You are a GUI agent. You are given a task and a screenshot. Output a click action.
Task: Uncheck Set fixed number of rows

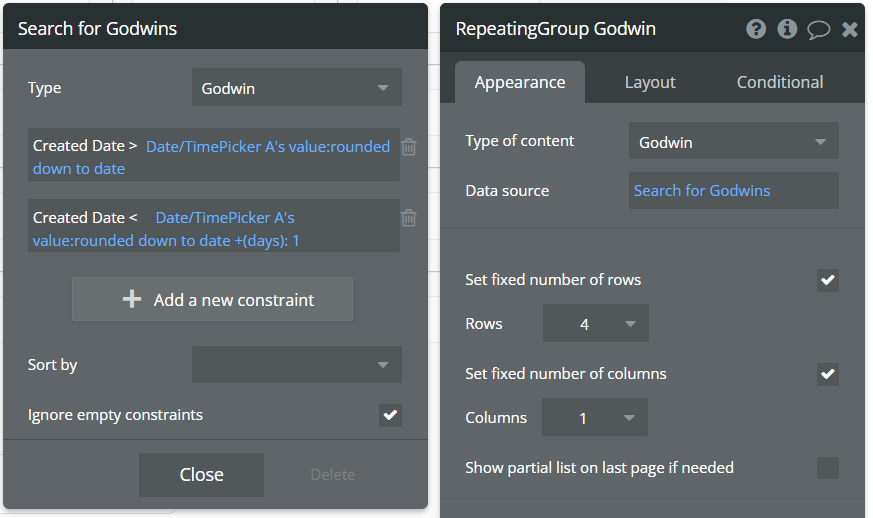point(827,281)
